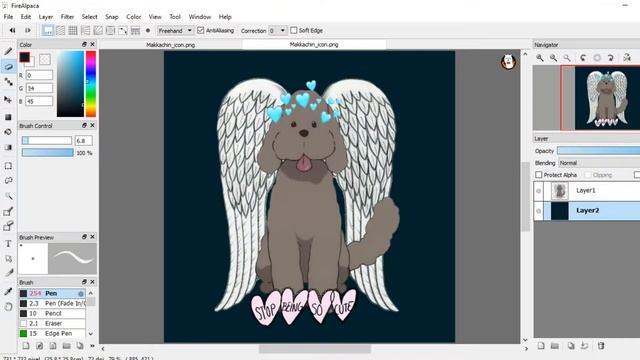Toggle visibility of Layer2
Screen dimensions: 640x360
(539, 211)
